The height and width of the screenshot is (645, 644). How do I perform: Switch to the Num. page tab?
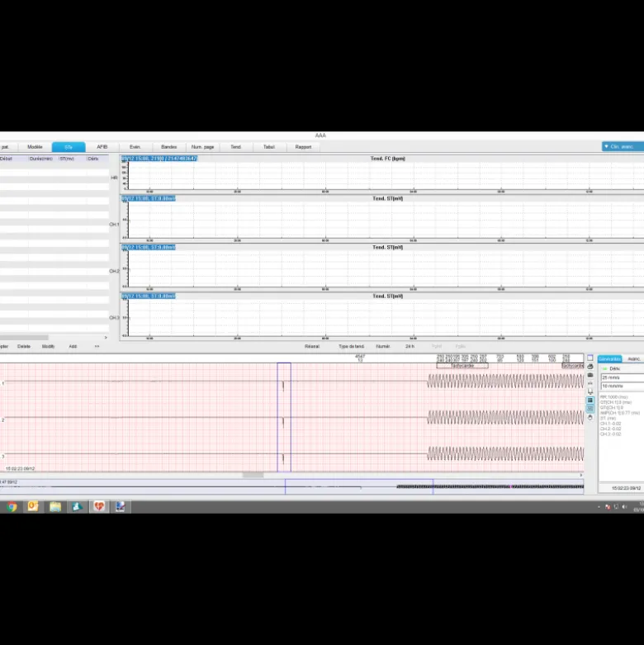[203, 147]
